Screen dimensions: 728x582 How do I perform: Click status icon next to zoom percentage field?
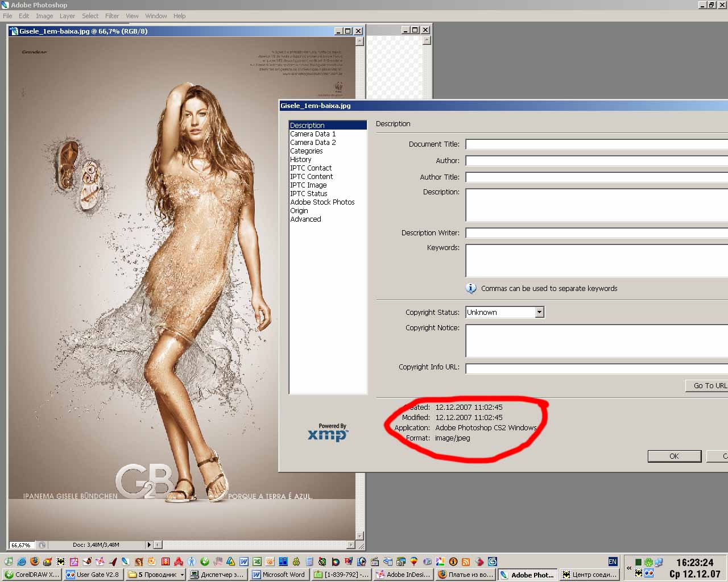pyautogui.click(x=42, y=544)
